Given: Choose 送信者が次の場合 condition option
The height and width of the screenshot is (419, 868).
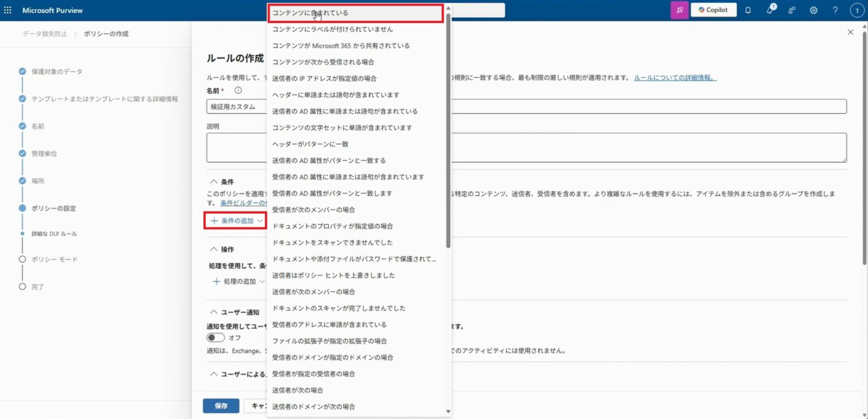Looking at the screenshot, I should (297, 390).
